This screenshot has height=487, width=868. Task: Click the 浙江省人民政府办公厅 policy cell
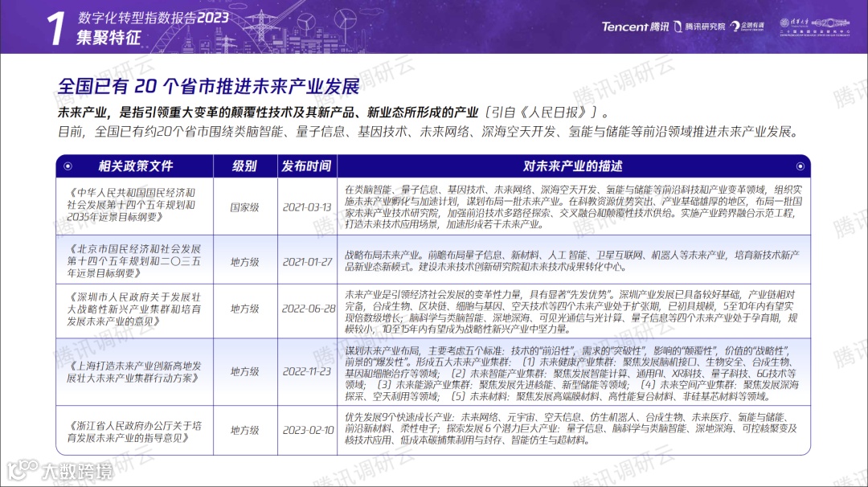coord(134,432)
